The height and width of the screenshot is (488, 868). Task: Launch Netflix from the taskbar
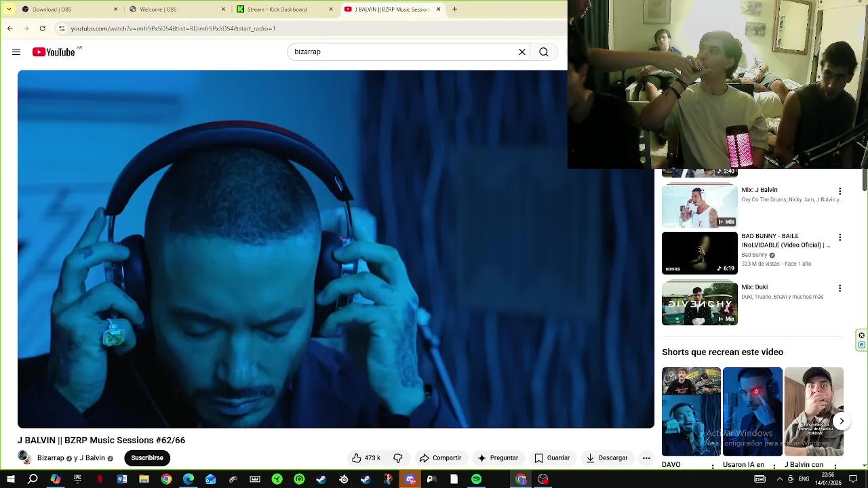100,479
